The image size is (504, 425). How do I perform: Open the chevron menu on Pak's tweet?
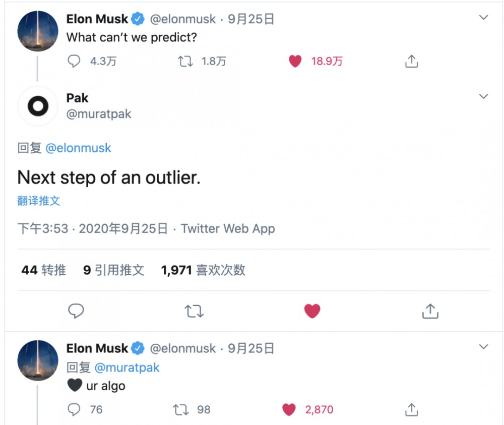point(483,96)
